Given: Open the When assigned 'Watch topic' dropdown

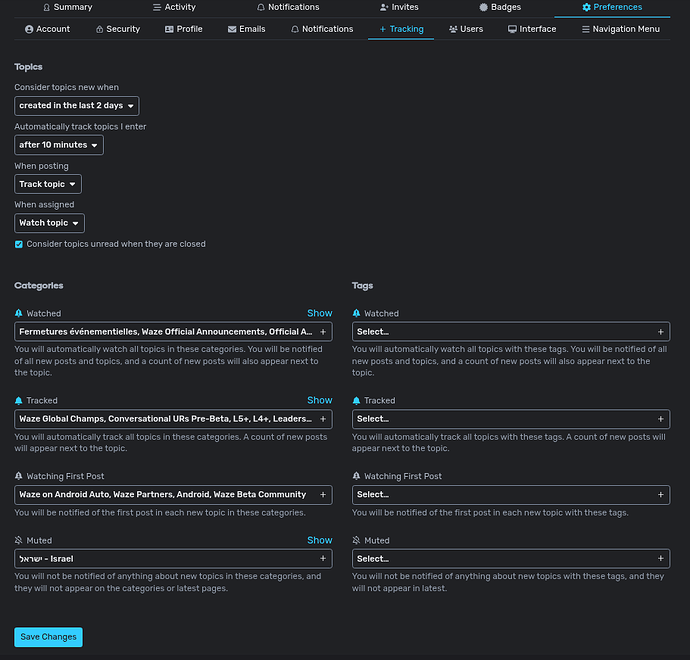Looking at the screenshot, I should pyautogui.click(x=49, y=223).
